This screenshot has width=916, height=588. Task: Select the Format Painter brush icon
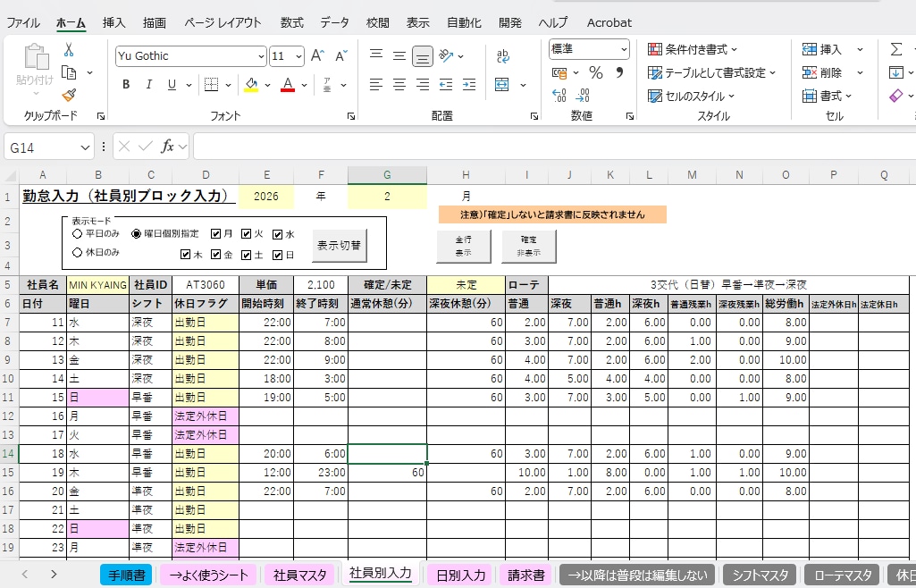click(x=69, y=95)
